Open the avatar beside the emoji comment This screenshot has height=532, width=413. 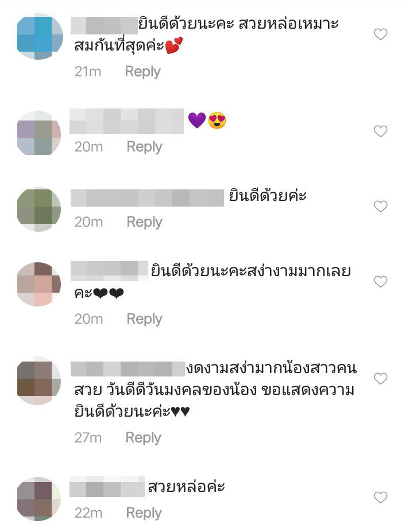[x=39, y=133]
